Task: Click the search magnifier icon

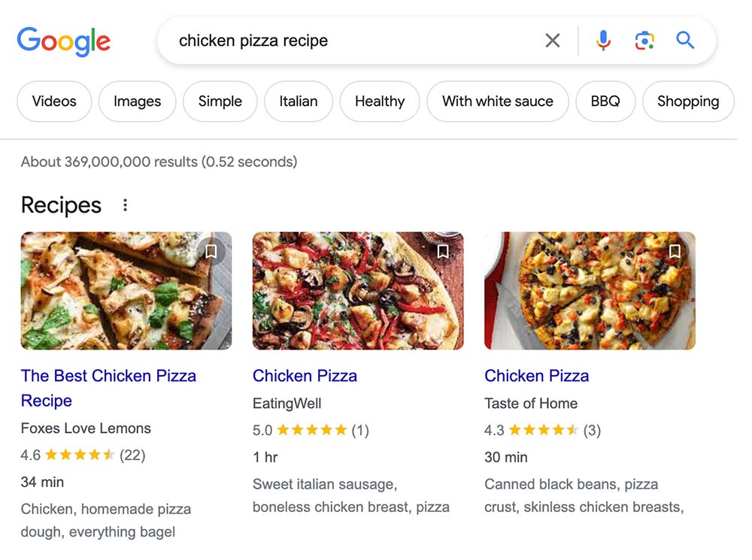Action: tap(685, 41)
